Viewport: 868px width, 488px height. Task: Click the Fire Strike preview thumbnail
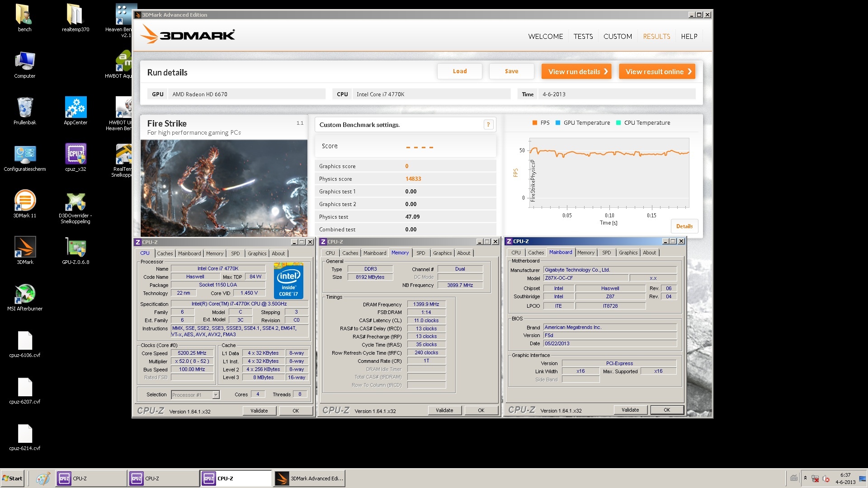click(224, 188)
